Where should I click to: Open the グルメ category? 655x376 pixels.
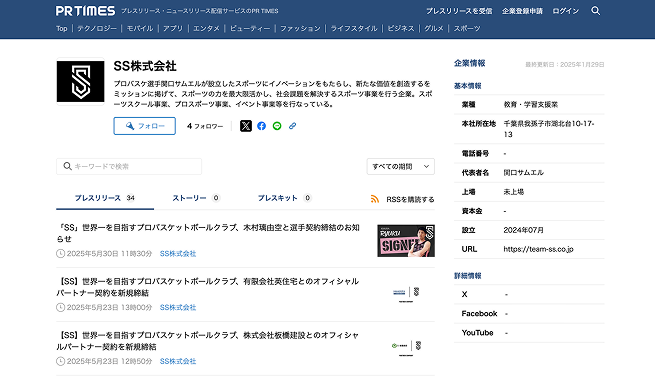point(434,28)
